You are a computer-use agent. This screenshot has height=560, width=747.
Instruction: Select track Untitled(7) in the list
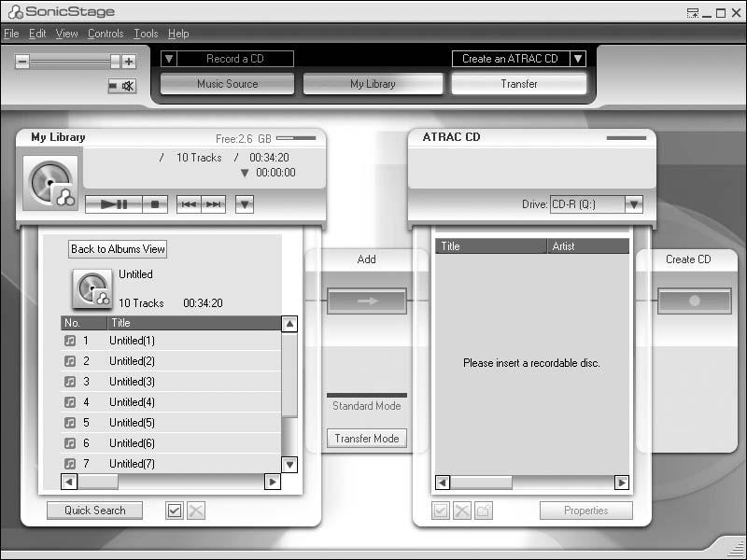tap(171, 463)
